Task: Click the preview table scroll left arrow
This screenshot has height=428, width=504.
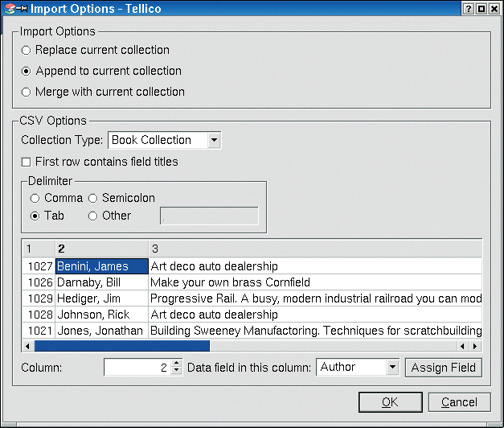Action: pos(27,346)
